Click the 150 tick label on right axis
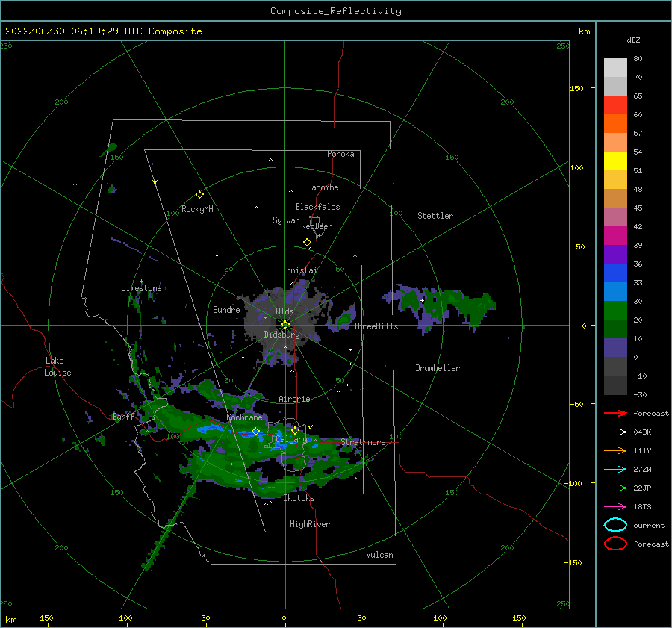672x628 pixels. pos(576,88)
